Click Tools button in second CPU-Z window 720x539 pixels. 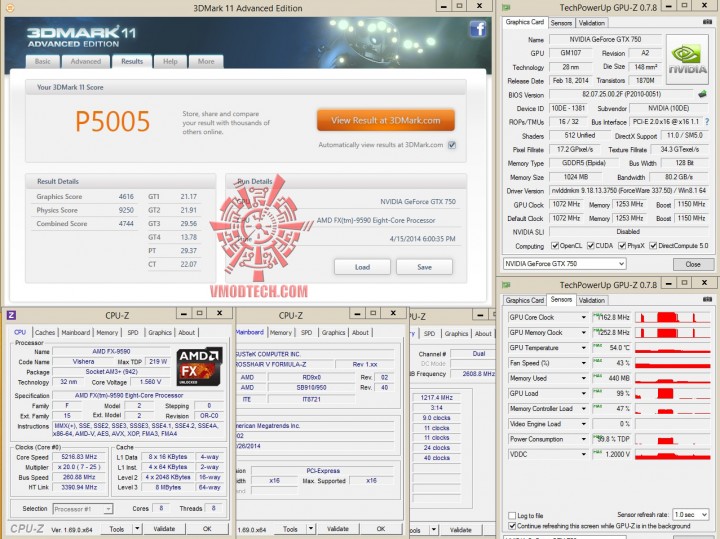(x=290, y=529)
